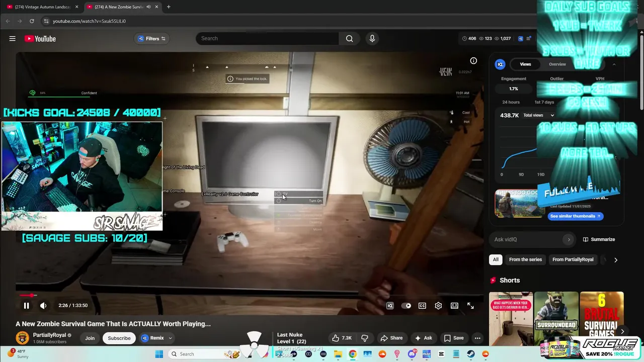Open player settings gear
Screen dimensions: 644x362
[438, 306]
